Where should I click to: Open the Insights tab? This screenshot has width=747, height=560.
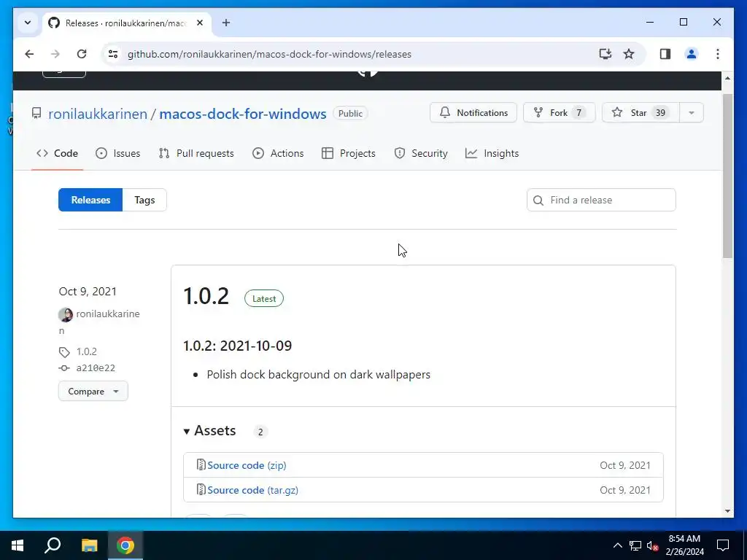(492, 153)
